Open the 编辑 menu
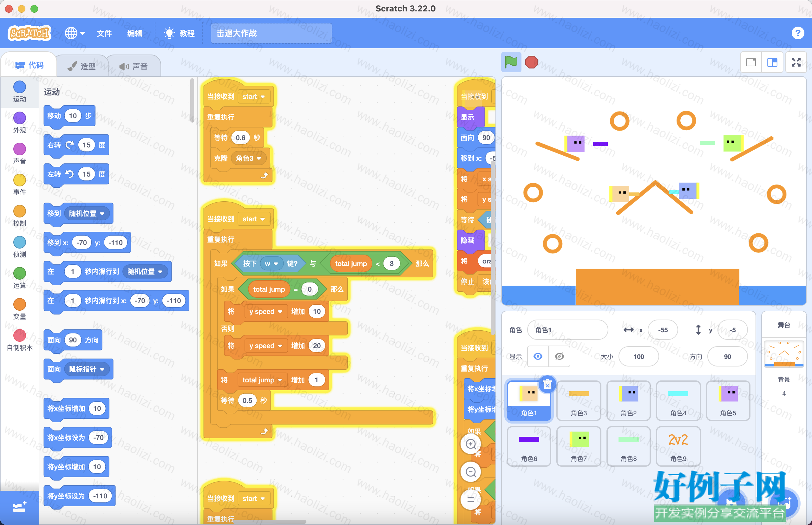This screenshot has height=525, width=812. click(x=135, y=33)
